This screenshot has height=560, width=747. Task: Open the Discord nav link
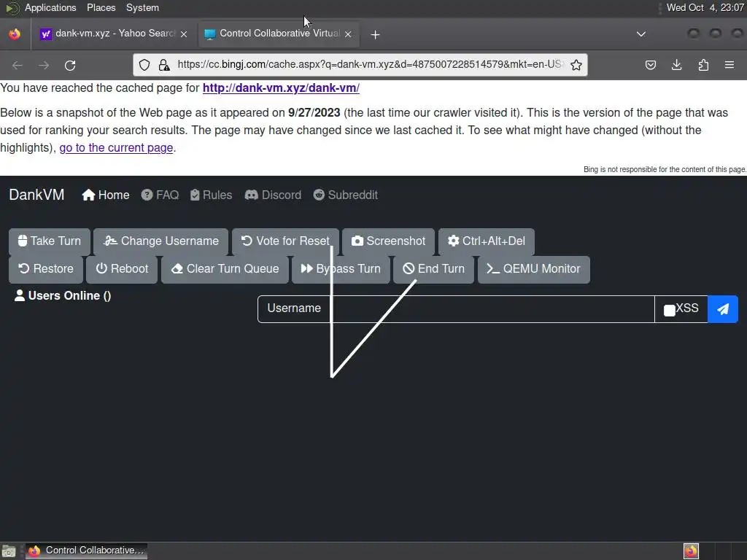(x=273, y=195)
